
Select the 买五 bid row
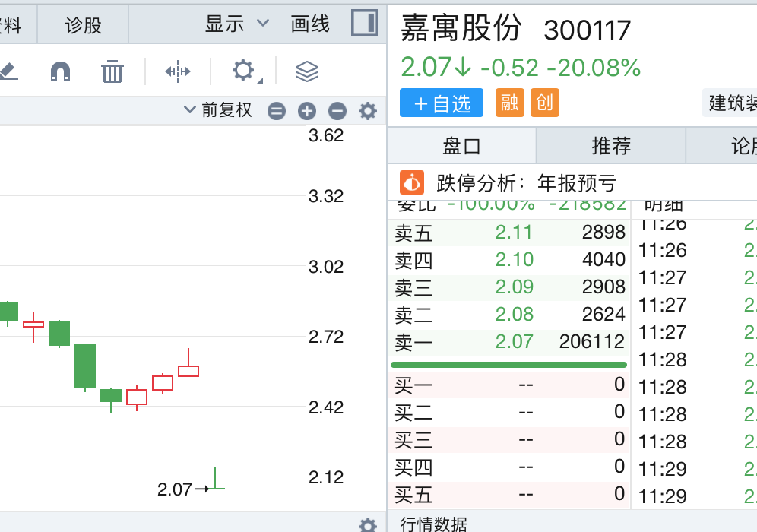(509, 494)
